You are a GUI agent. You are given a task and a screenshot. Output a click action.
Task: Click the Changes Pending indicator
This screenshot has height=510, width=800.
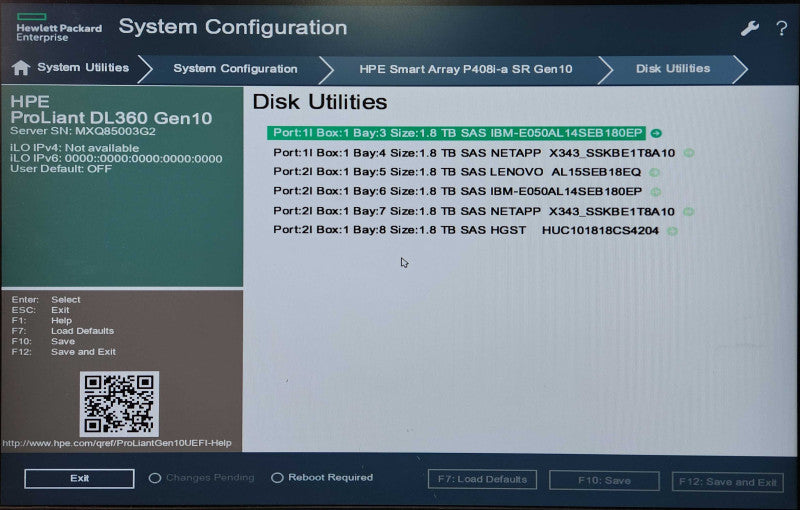click(202, 478)
